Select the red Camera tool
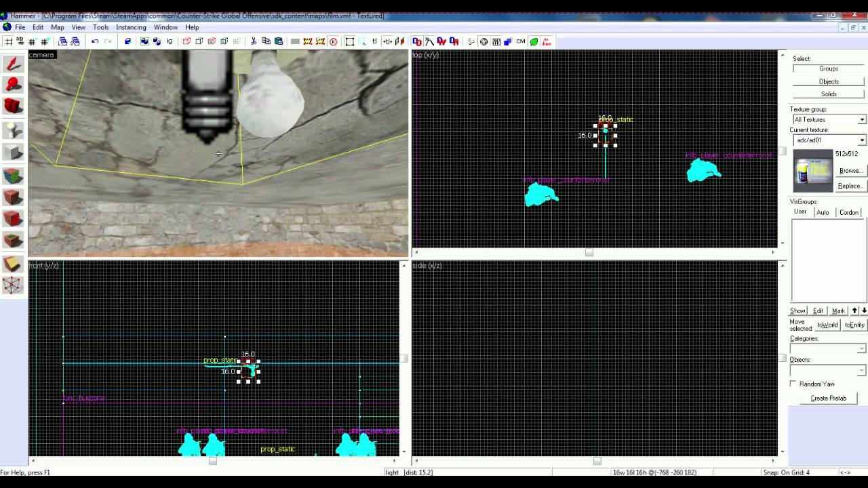868x488 pixels. point(12,106)
